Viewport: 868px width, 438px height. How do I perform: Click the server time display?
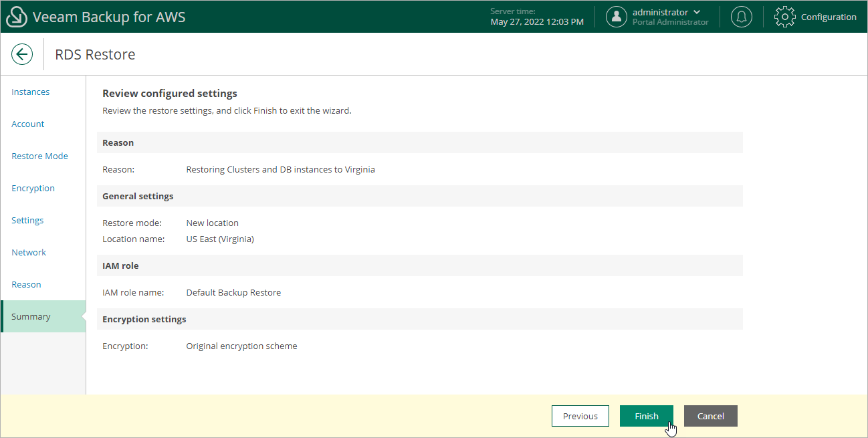click(x=537, y=17)
